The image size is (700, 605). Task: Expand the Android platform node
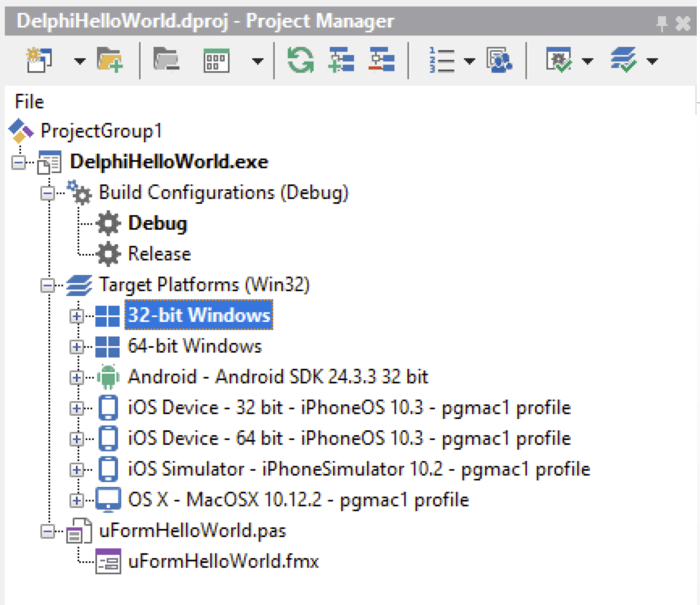click(77, 378)
